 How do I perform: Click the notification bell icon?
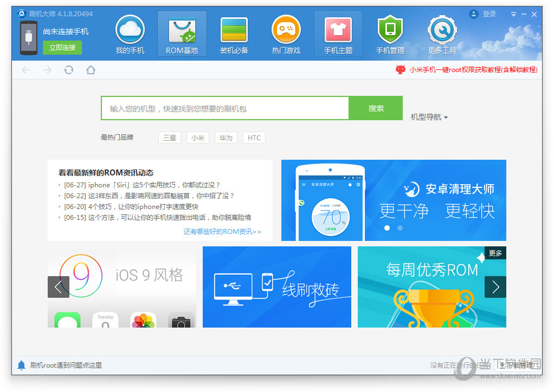pos(22,365)
